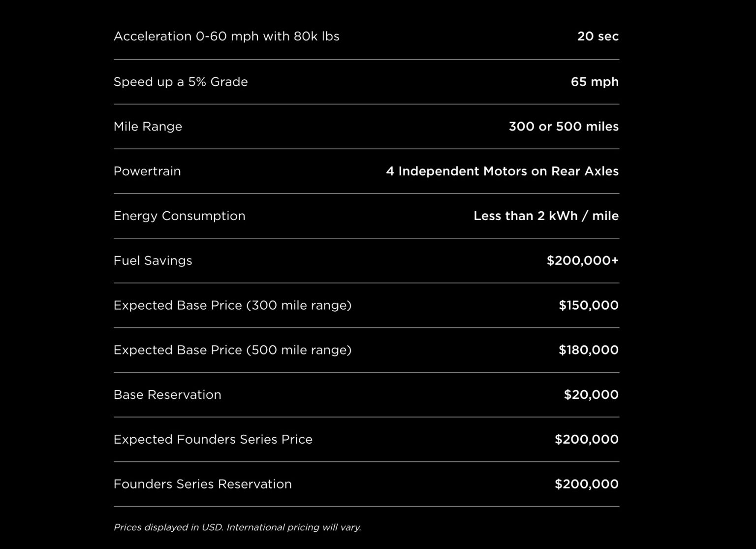The width and height of the screenshot is (756, 549).
Task: Click the "Acceleration 0-60 mph with 80k lbs" label
Action: pyautogui.click(x=226, y=36)
